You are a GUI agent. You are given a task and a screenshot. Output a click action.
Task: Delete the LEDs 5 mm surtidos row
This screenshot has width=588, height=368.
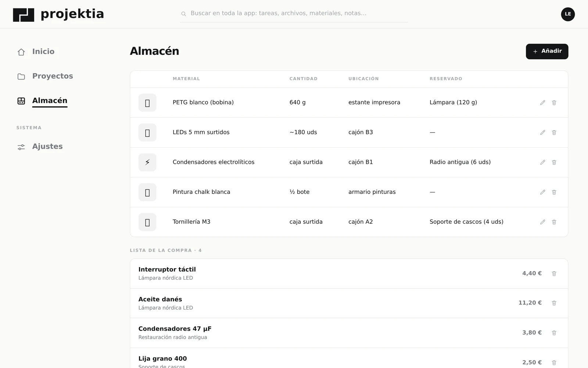pyautogui.click(x=554, y=132)
